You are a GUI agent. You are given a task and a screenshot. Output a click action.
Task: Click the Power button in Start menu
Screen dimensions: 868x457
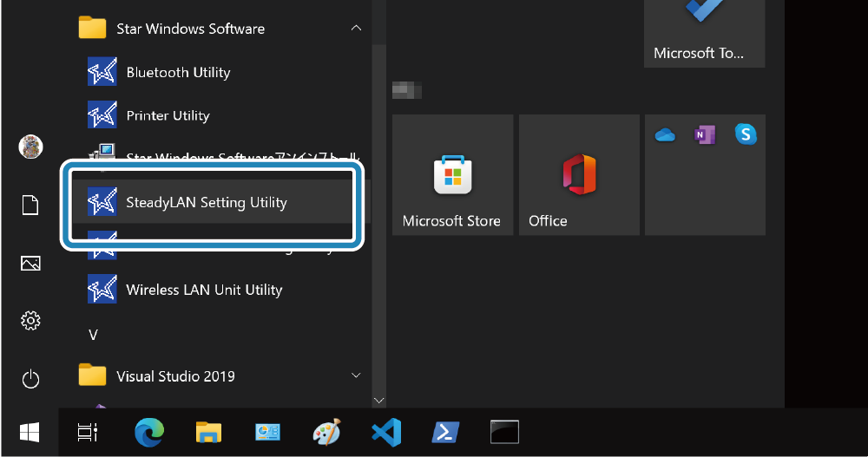(x=30, y=379)
